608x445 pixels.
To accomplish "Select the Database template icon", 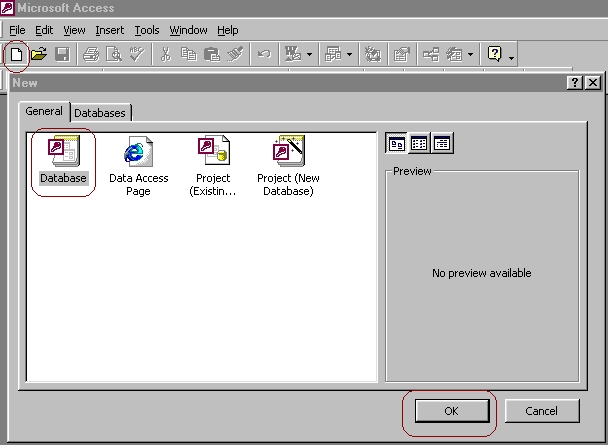I will click(63, 160).
